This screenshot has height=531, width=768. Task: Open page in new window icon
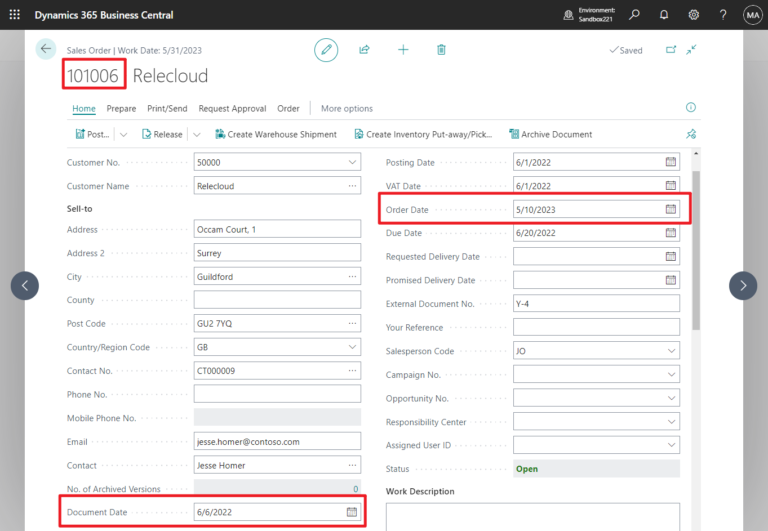pos(671,49)
